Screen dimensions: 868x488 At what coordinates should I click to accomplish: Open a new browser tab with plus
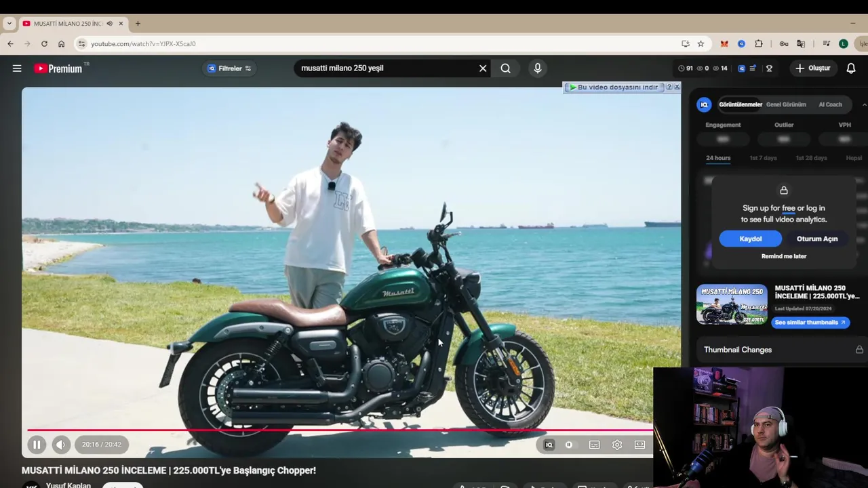[x=138, y=24]
